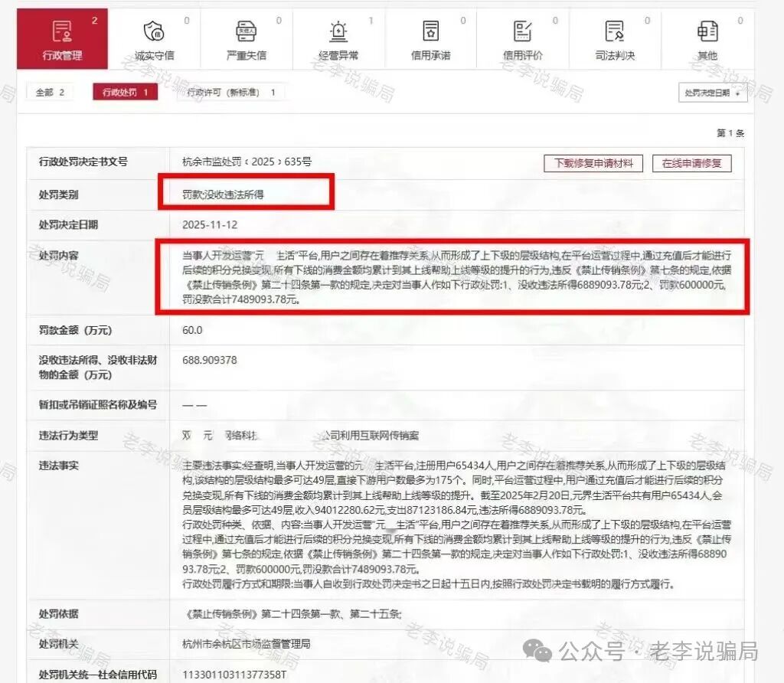Click the 在线申请修复 button

691,163
